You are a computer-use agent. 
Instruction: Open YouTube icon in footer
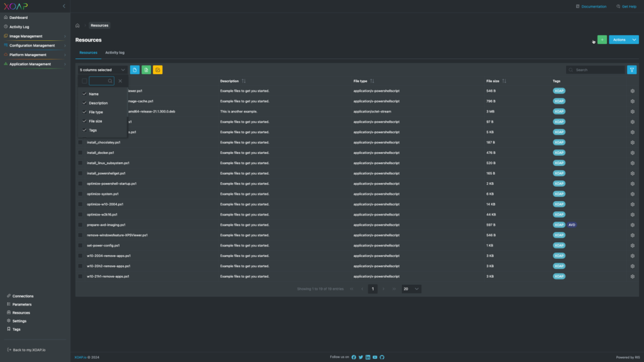coord(375,357)
